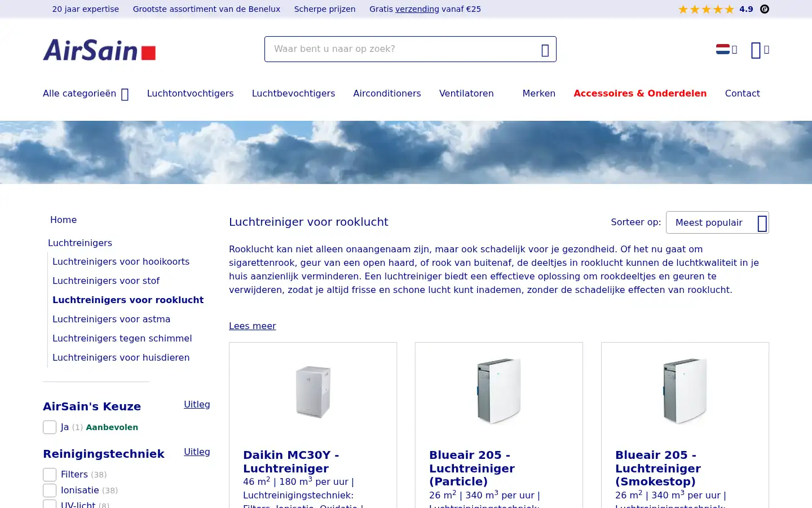Click the Home breadcrumb link
Image resolution: width=812 pixels, height=508 pixels.
pyautogui.click(x=63, y=220)
